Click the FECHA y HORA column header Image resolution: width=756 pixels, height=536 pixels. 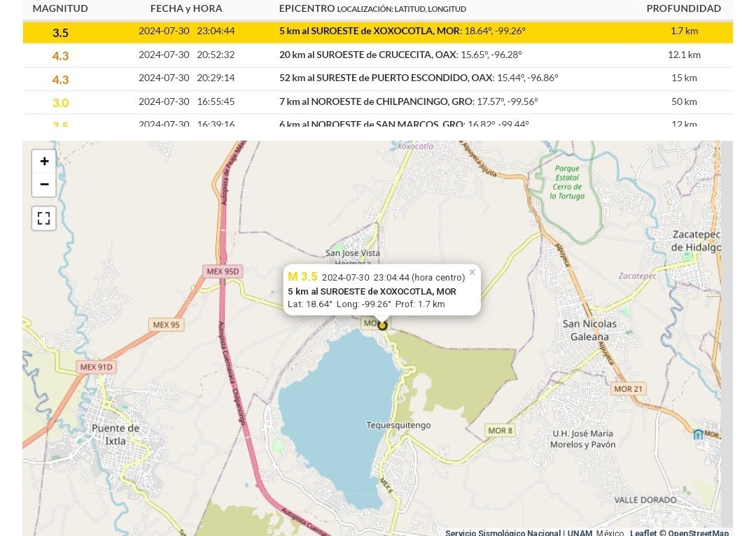tap(186, 9)
